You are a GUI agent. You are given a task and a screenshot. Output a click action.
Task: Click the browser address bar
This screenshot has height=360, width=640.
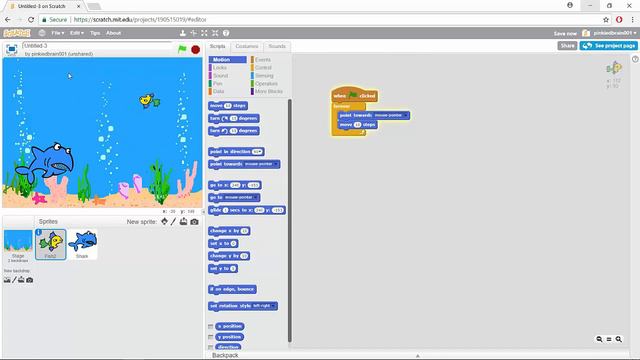pos(318,20)
